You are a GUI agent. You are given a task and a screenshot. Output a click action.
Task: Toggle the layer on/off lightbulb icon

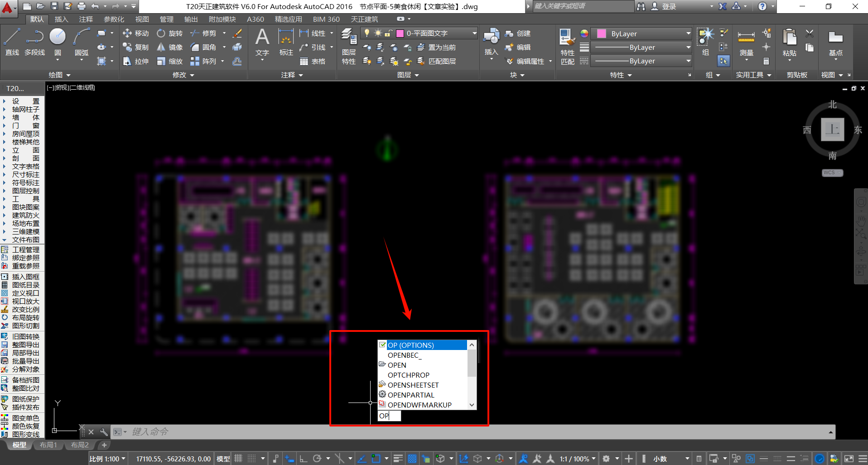[x=367, y=33]
